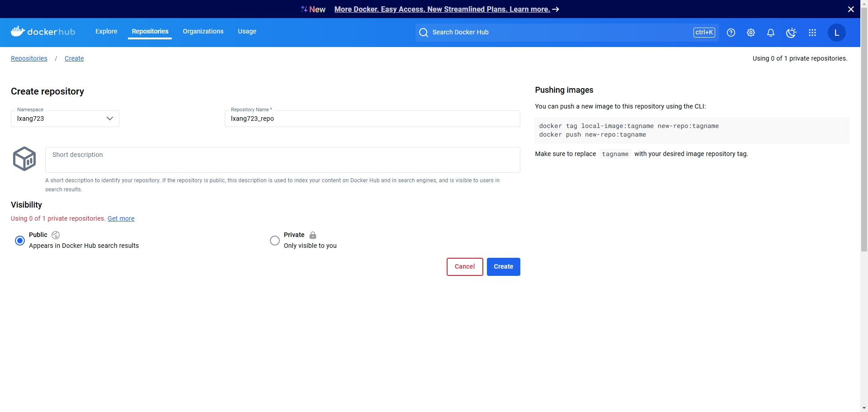This screenshot has width=868, height=412.
Task: Click the 'Pushing images' heading
Action: pyautogui.click(x=564, y=90)
